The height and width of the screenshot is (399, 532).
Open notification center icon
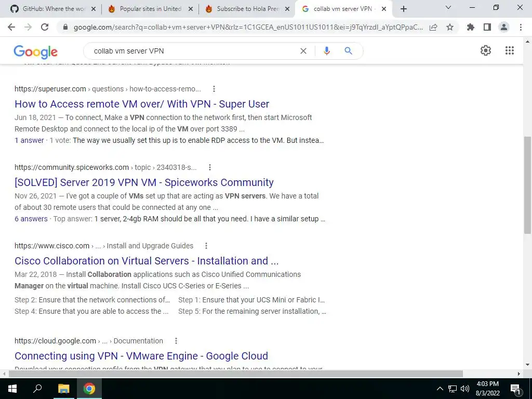pos(515,389)
